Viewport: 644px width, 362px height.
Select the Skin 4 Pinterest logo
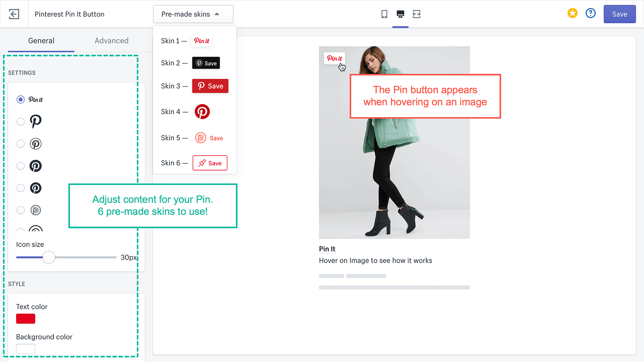pyautogui.click(x=202, y=111)
